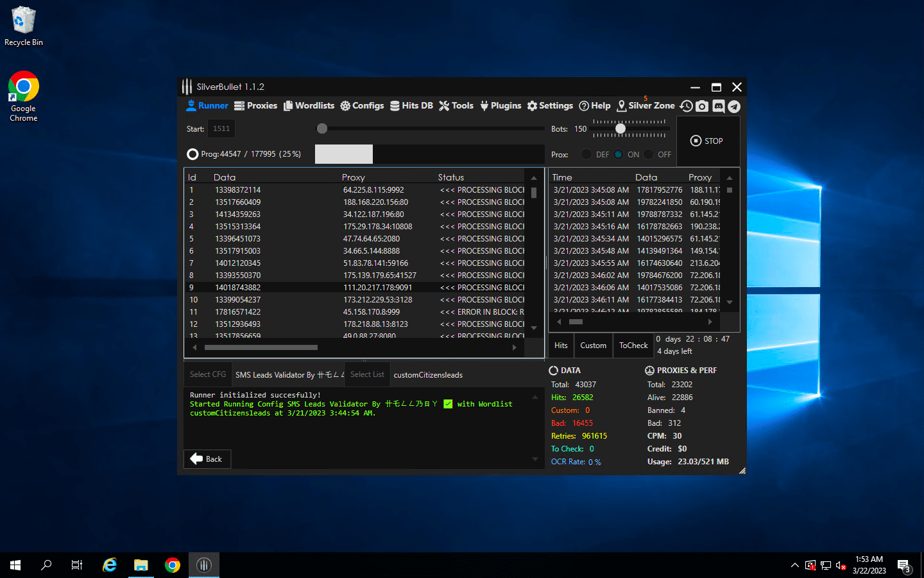Select the DEF proxy mode radio

pyautogui.click(x=586, y=154)
